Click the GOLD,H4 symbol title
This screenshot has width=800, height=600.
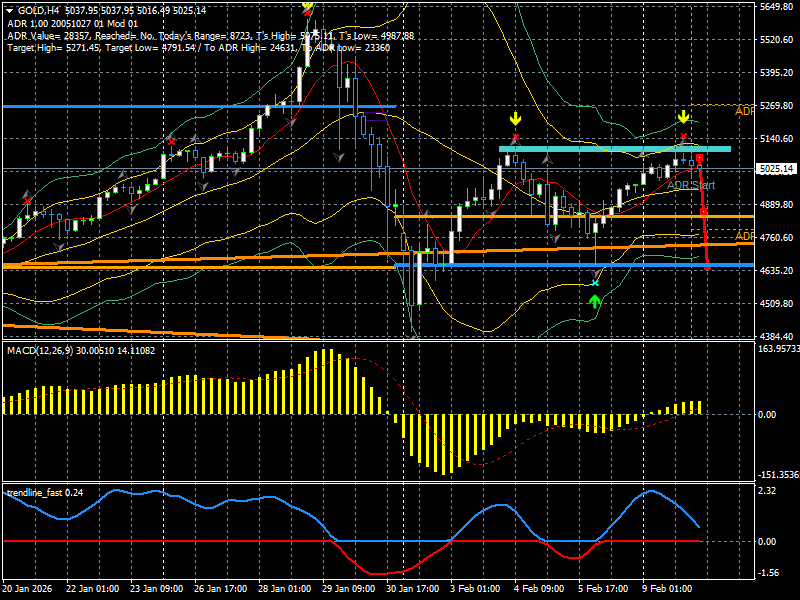tap(36, 11)
